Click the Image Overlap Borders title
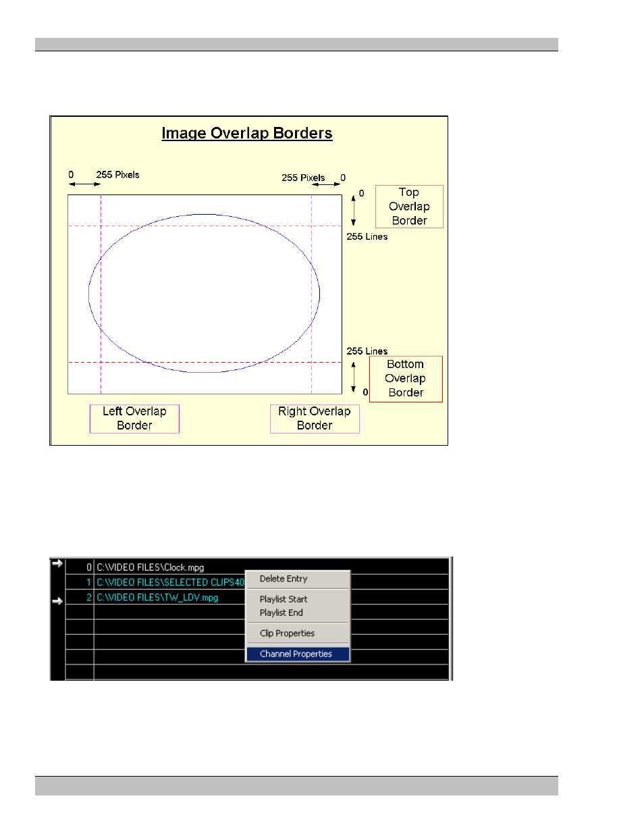The height and width of the screenshot is (834, 644). point(247,133)
